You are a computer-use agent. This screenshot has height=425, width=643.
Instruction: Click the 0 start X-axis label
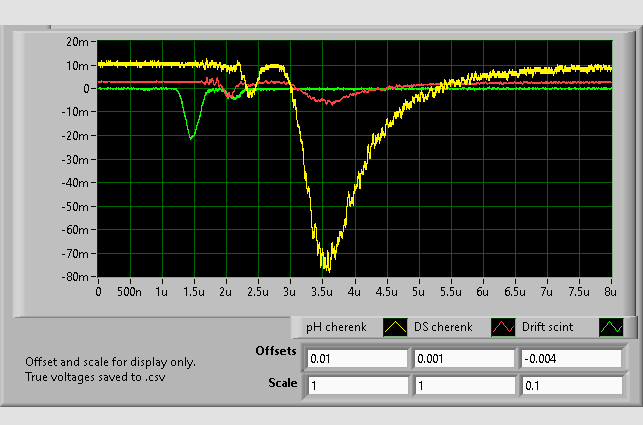coord(98,292)
